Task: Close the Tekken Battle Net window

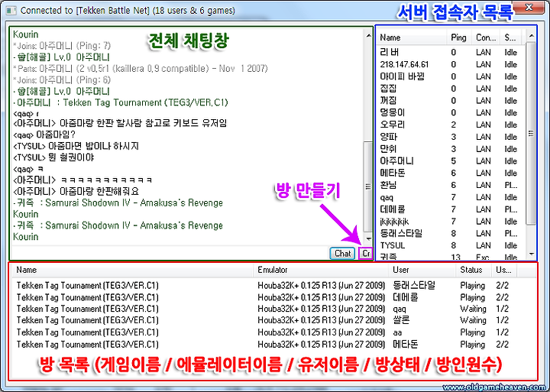Action: click(529, 7)
